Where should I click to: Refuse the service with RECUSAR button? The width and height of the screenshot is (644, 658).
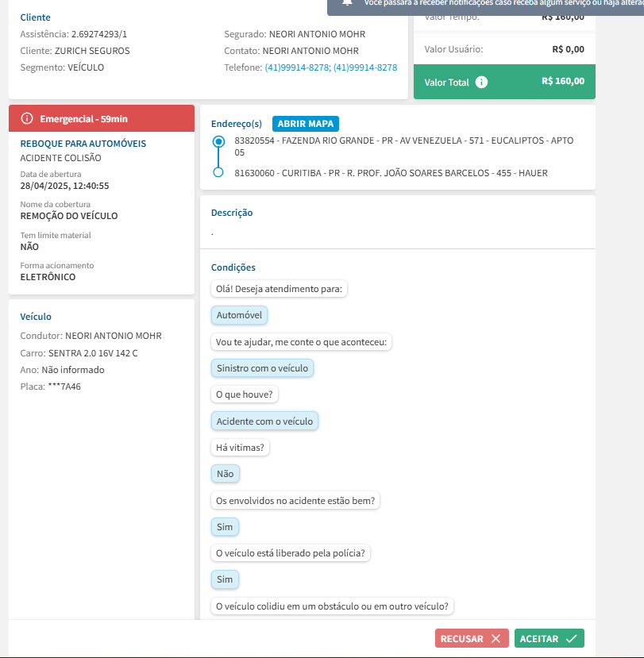coord(472,638)
